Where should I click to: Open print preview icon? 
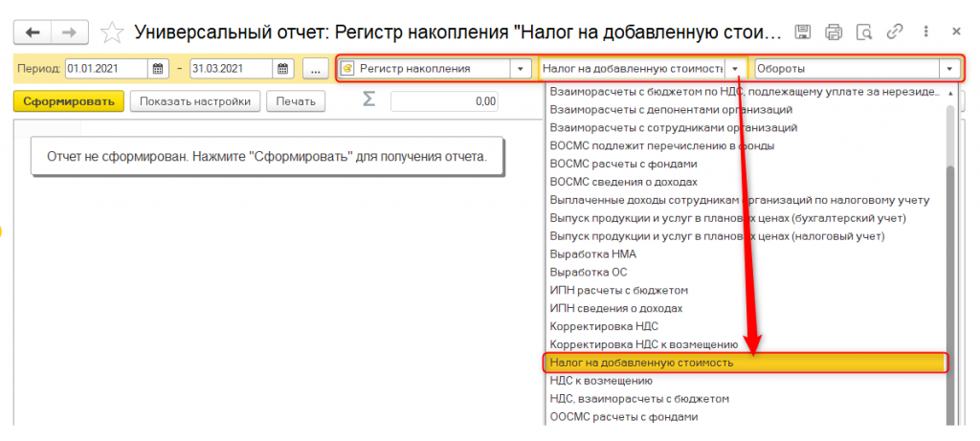click(x=864, y=32)
